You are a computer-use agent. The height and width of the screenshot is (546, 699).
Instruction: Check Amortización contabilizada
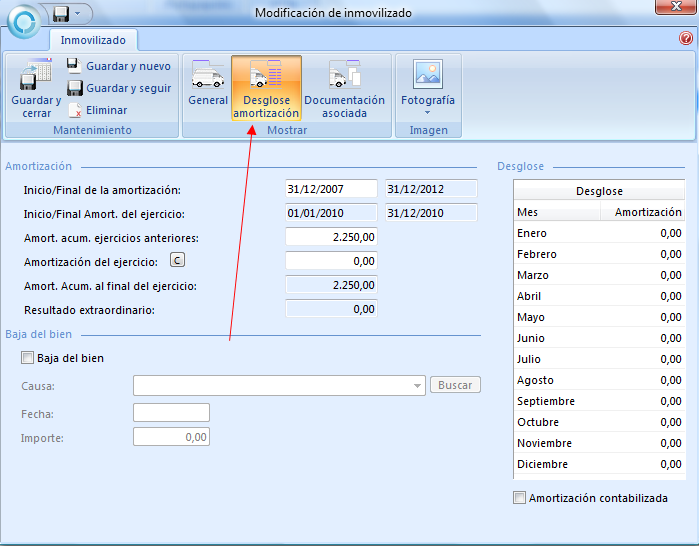519,498
